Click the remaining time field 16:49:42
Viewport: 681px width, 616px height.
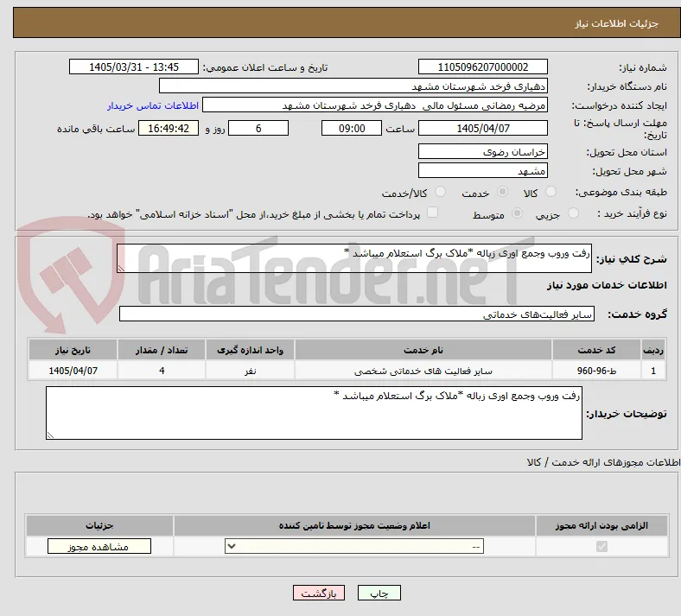pyautogui.click(x=169, y=128)
